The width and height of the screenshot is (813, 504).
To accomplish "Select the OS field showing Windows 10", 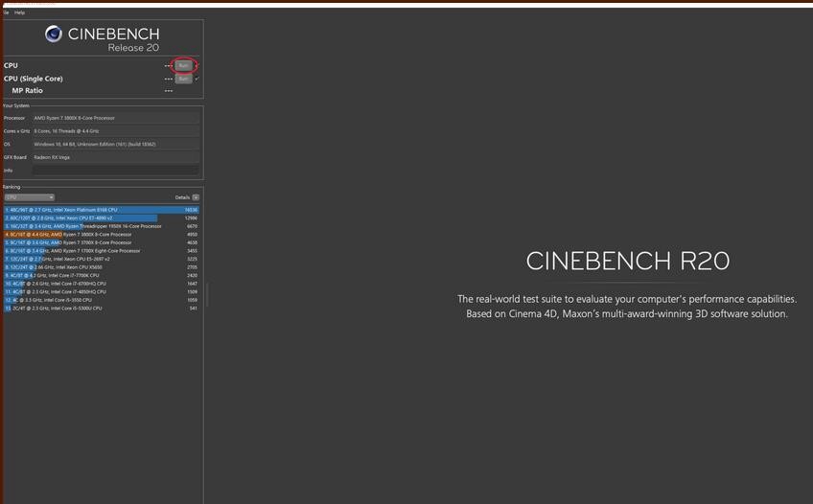I will tap(116, 144).
